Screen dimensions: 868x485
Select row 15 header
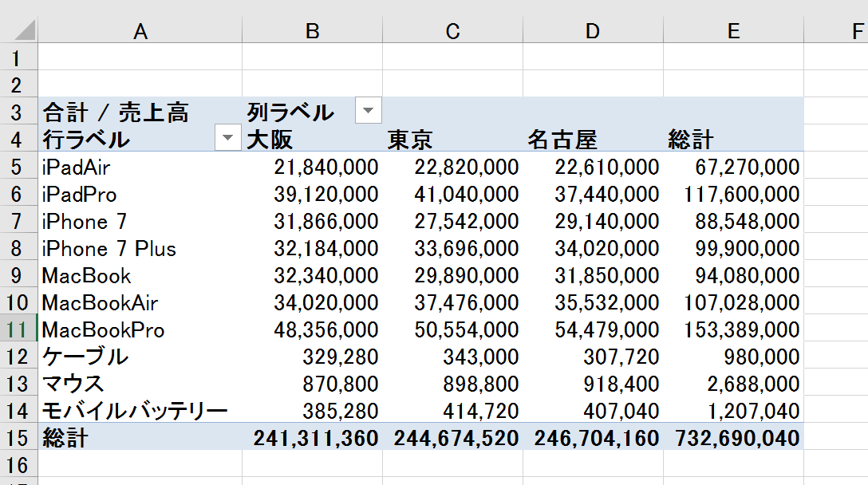click(x=18, y=437)
